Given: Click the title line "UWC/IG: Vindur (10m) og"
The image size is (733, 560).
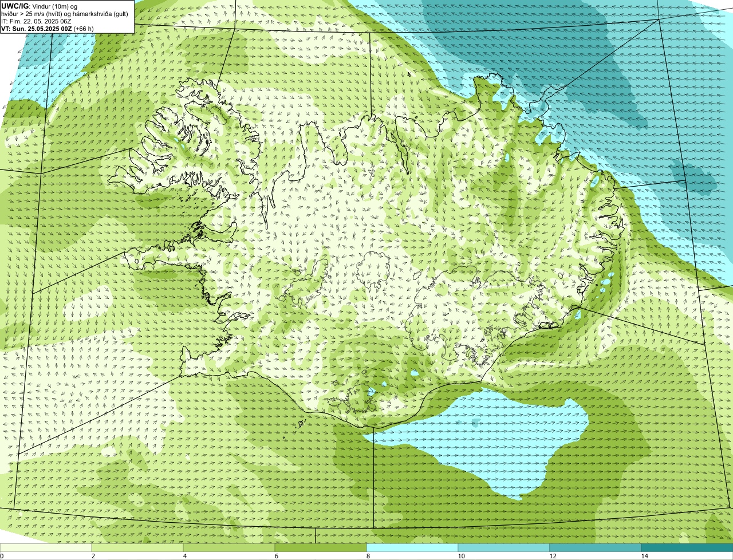Looking at the screenshot, I should pyautogui.click(x=39, y=6).
